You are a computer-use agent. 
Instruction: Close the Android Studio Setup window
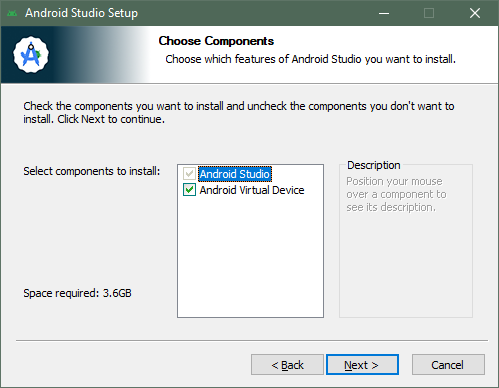[x=475, y=13]
